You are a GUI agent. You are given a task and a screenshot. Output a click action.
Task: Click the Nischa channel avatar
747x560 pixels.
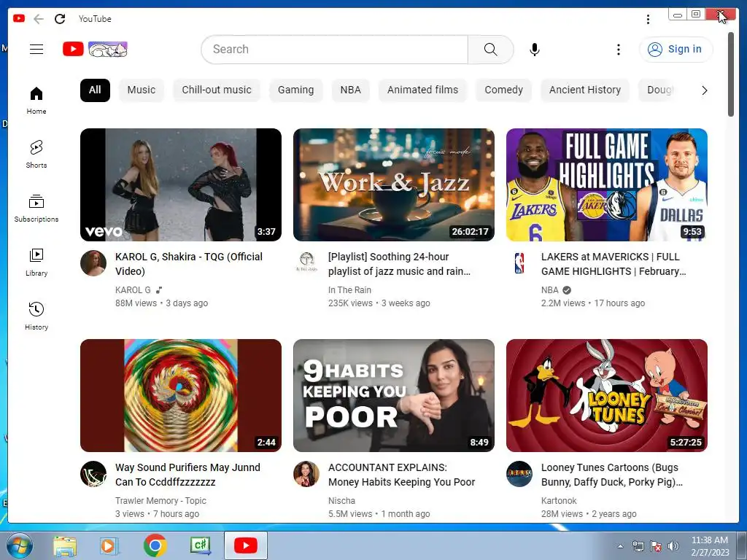pyautogui.click(x=306, y=474)
